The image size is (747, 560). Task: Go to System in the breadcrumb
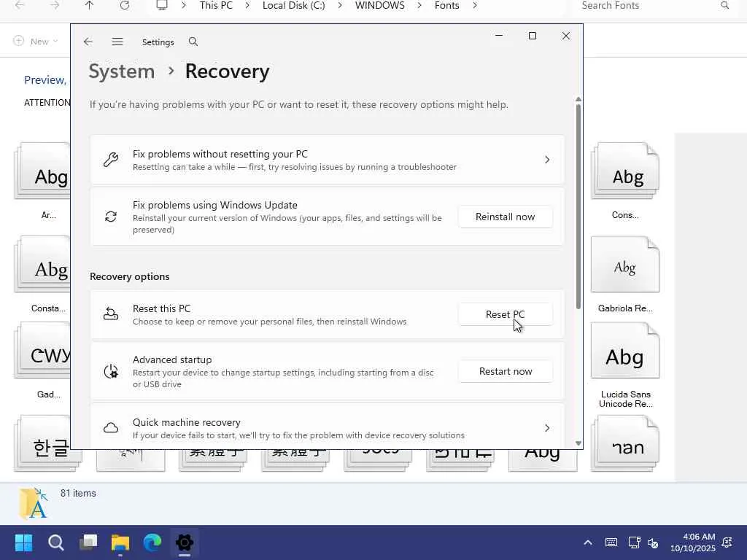122,71
